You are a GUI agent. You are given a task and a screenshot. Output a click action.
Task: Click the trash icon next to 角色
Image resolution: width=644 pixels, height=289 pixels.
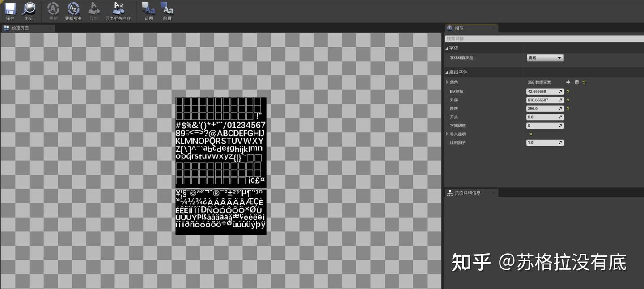(576, 82)
